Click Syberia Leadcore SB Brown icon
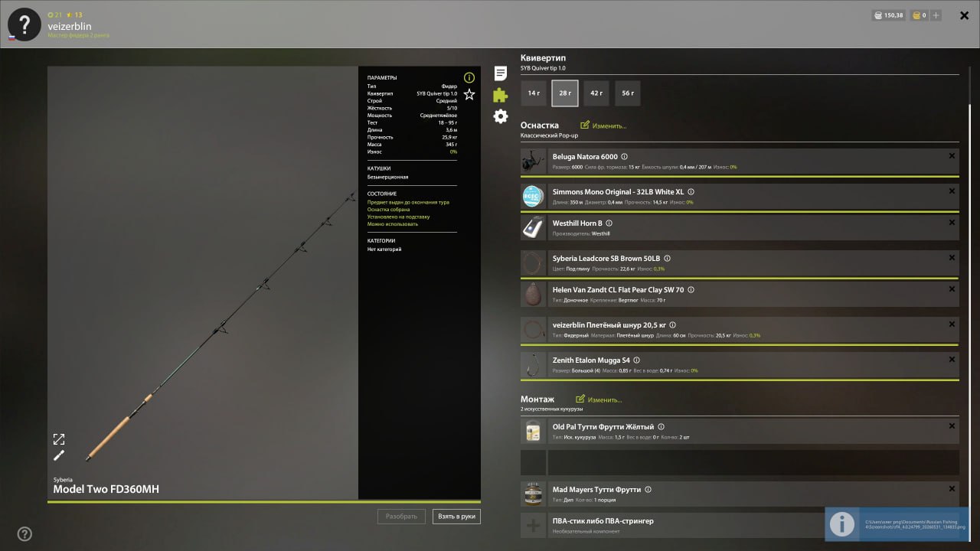Viewport: 980px width, 551px height. 533,263
